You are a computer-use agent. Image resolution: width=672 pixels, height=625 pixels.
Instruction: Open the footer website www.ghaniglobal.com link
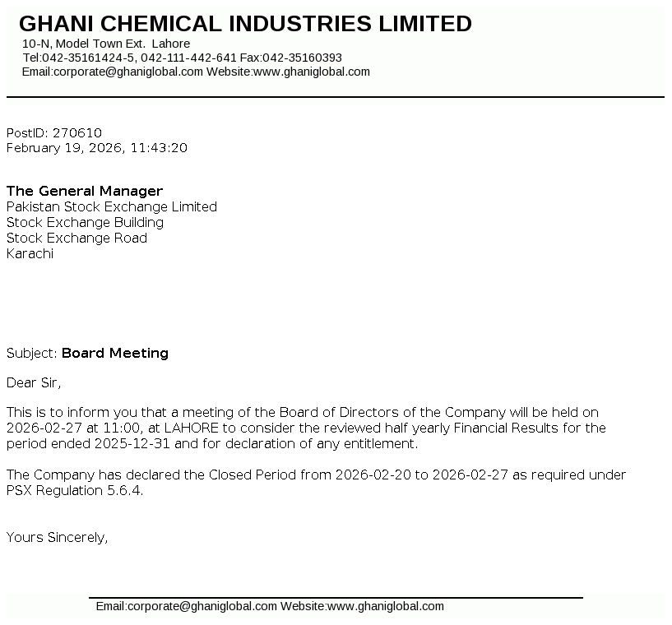pos(385,607)
